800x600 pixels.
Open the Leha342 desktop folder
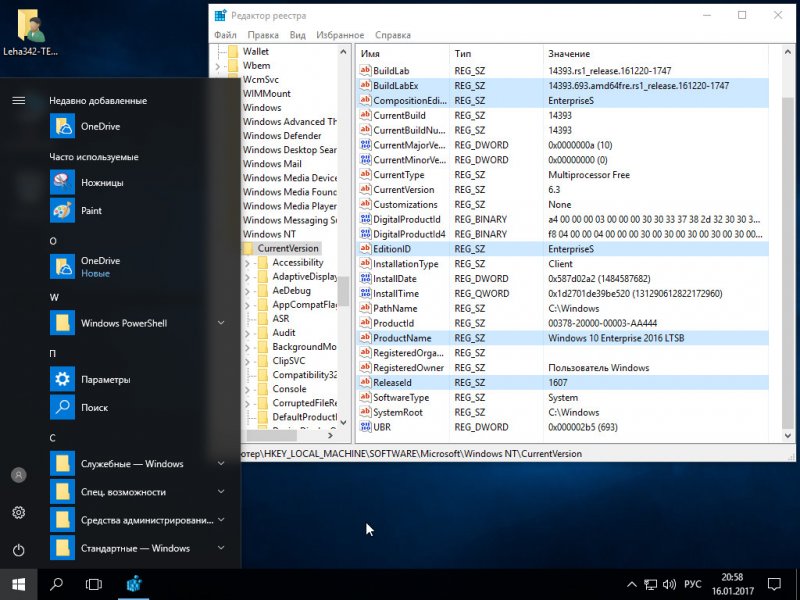click(30, 32)
